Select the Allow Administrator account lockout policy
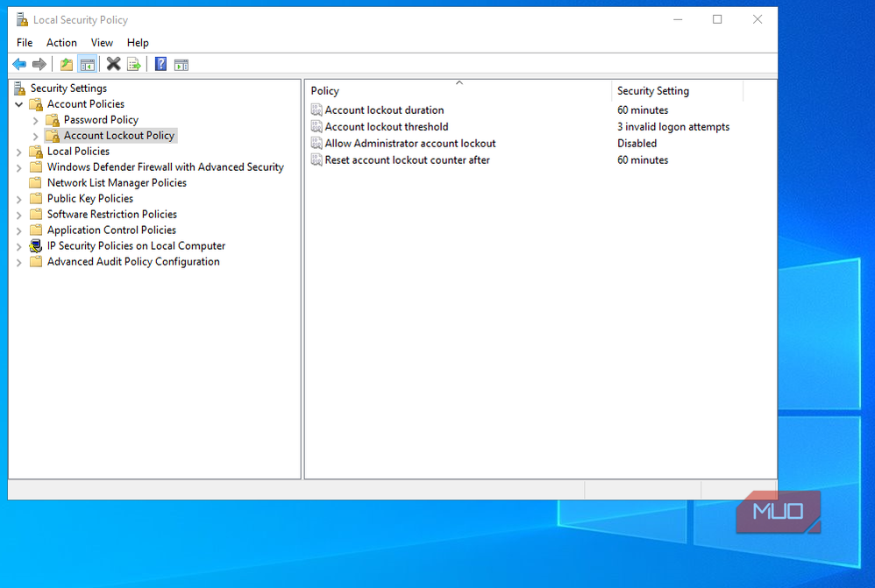The width and height of the screenshot is (875, 588). click(x=410, y=144)
